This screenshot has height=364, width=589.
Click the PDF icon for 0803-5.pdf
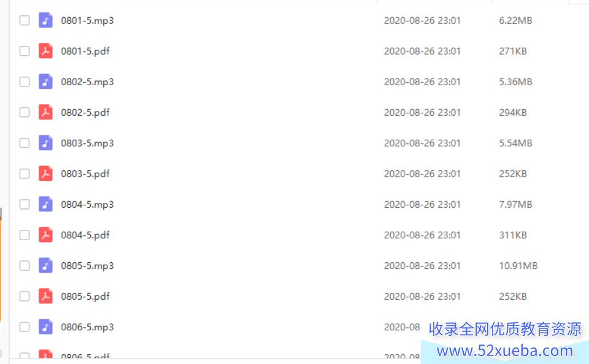(45, 174)
